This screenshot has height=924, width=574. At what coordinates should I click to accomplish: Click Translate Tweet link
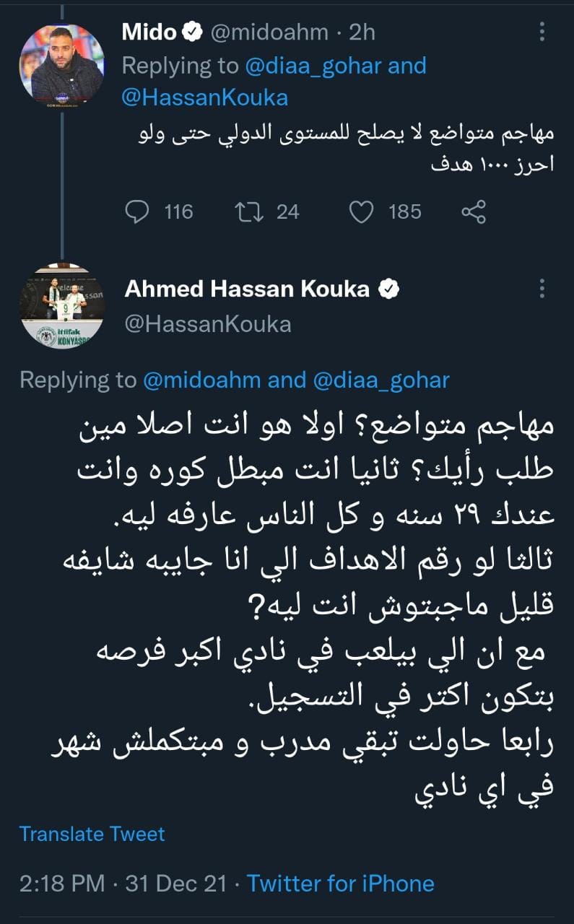pos(92,834)
